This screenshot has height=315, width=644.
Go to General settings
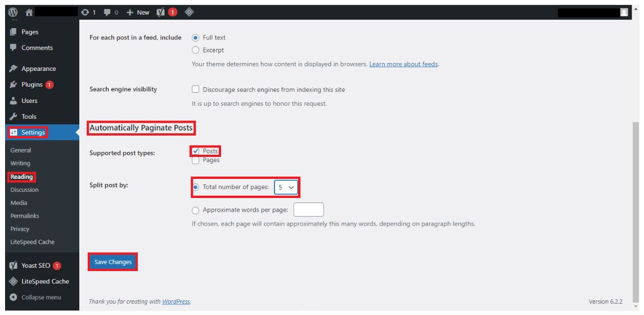(21, 150)
